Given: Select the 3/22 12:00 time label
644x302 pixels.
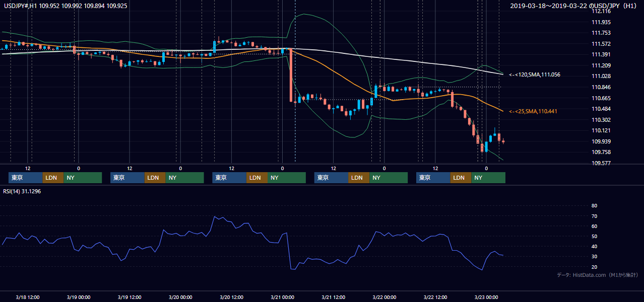Looking at the screenshot, I should pyautogui.click(x=435, y=297).
